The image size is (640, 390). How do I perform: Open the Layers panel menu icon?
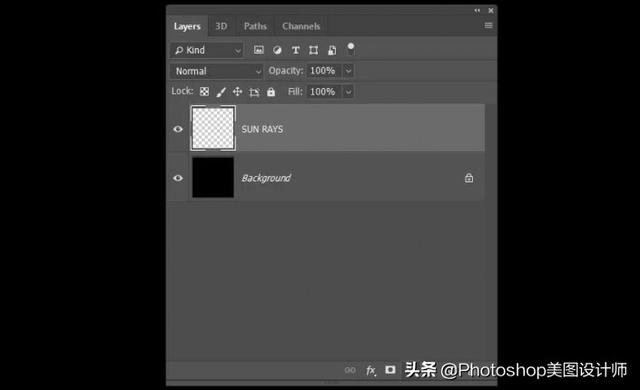(x=488, y=25)
